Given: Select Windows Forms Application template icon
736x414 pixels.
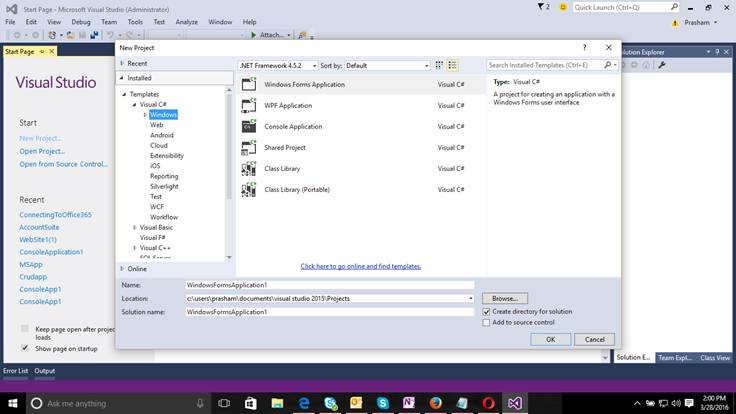Looking at the screenshot, I should click(x=248, y=85).
